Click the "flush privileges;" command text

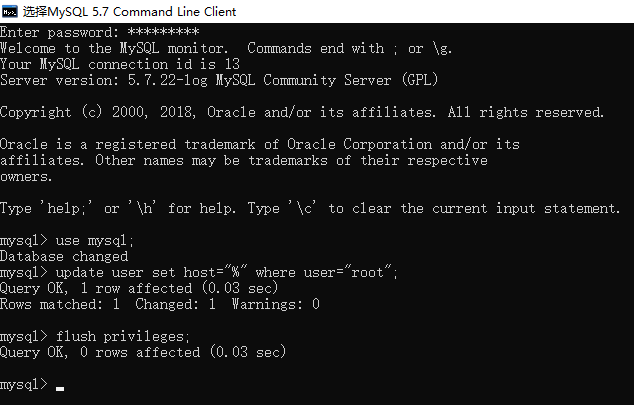pos(123,336)
